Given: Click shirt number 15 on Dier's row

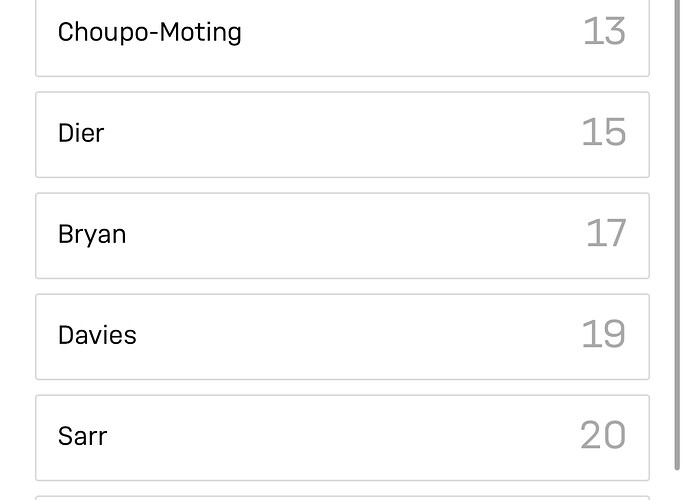Looking at the screenshot, I should coord(604,132).
